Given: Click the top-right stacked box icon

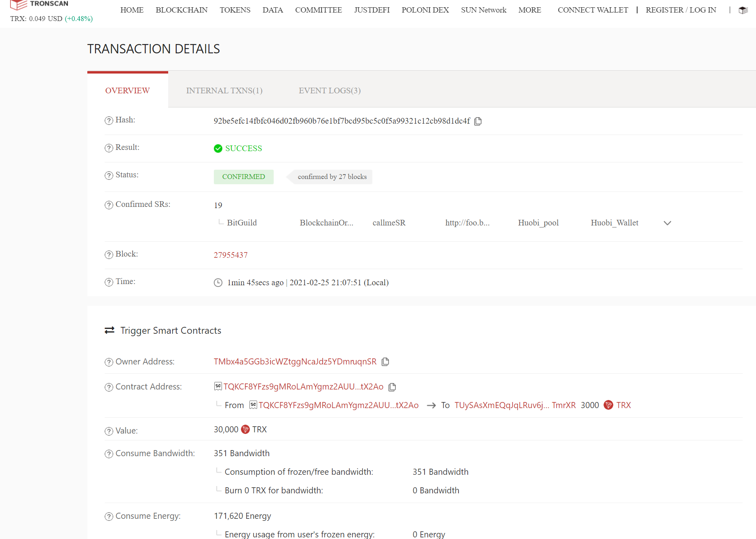Looking at the screenshot, I should (x=743, y=10).
